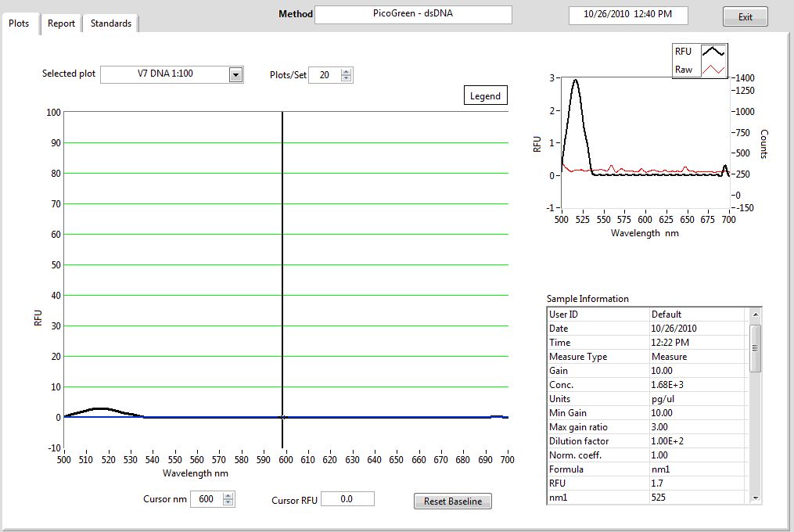Increase Plots/Set with the up arrow

point(346,71)
